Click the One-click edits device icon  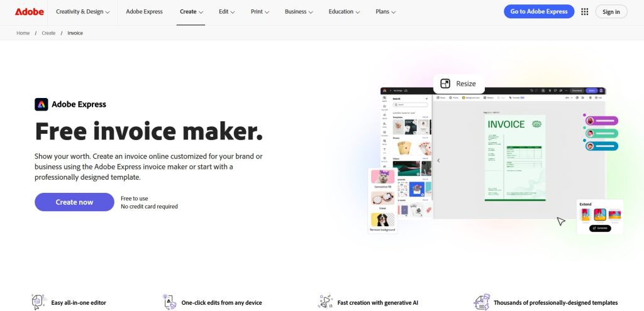(x=169, y=302)
